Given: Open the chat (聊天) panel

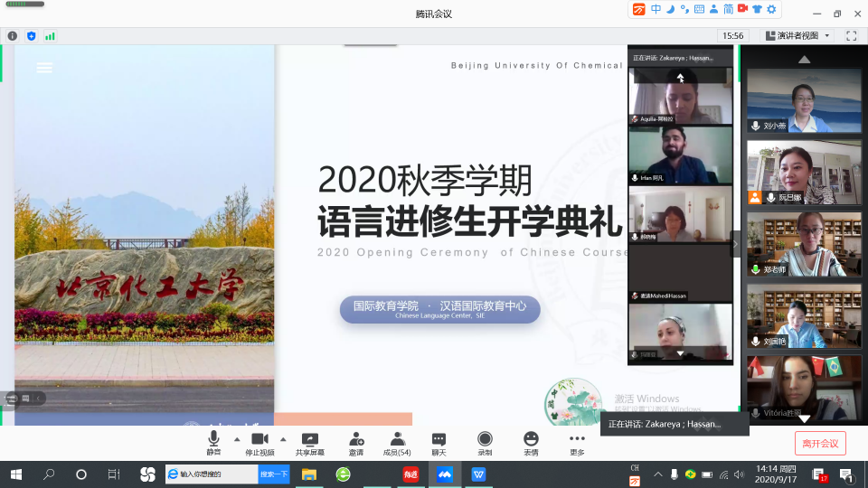Looking at the screenshot, I should pos(439,443).
